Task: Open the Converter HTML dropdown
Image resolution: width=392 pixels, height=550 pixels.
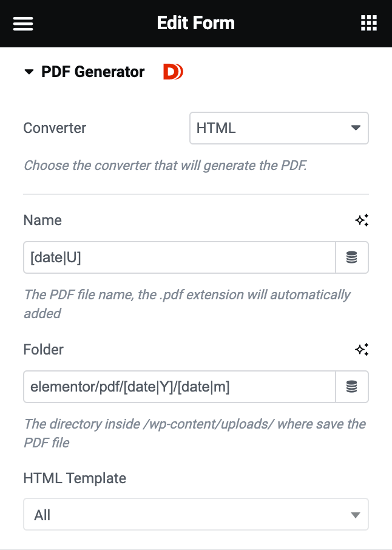Action: [x=279, y=128]
